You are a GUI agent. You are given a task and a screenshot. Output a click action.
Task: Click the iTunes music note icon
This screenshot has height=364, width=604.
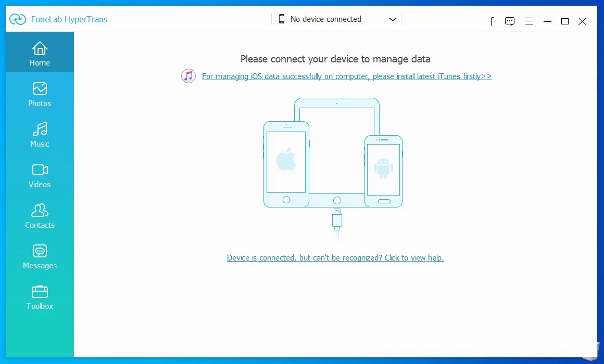coord(188,76)
